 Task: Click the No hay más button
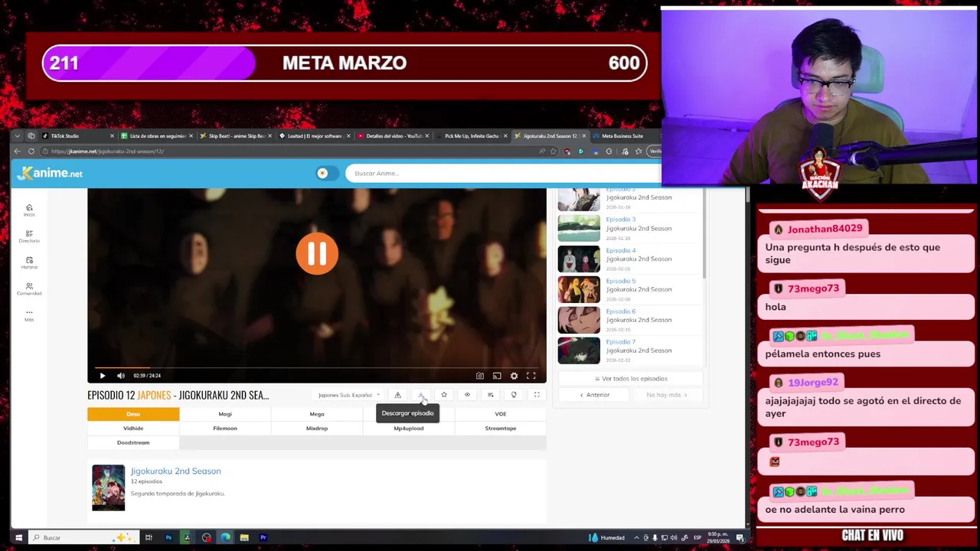click(667, 395)
